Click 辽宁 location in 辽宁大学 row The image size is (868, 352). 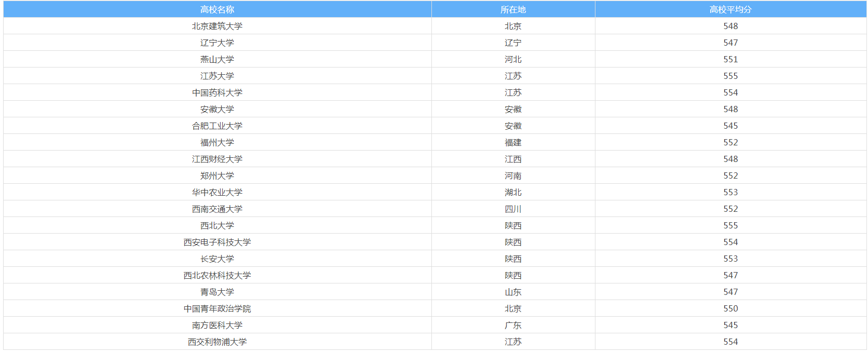tap(513, 43)
